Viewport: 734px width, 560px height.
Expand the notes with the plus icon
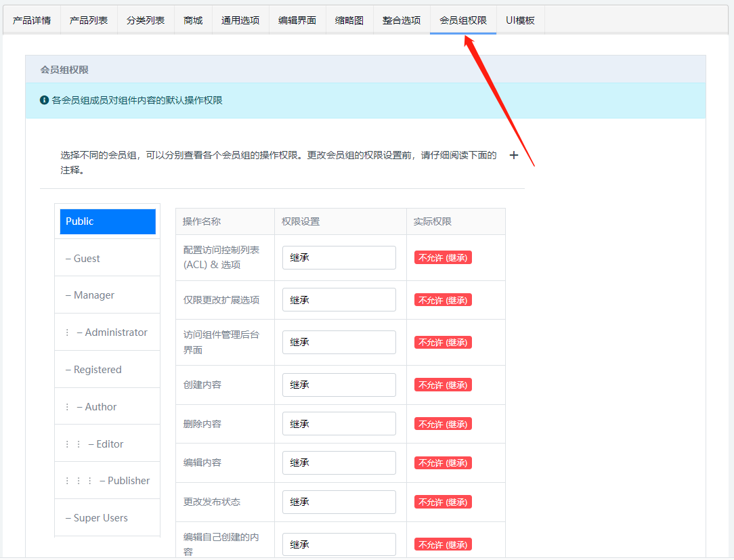[x=513, y=155]
